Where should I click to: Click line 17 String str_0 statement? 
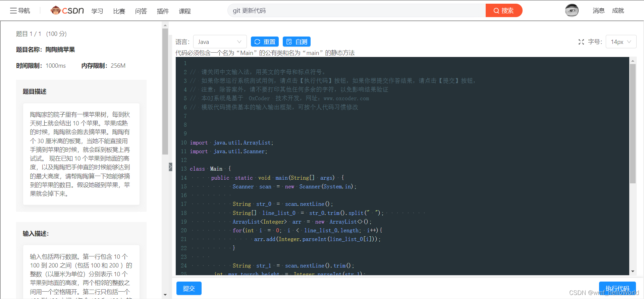tap(283, 204)
